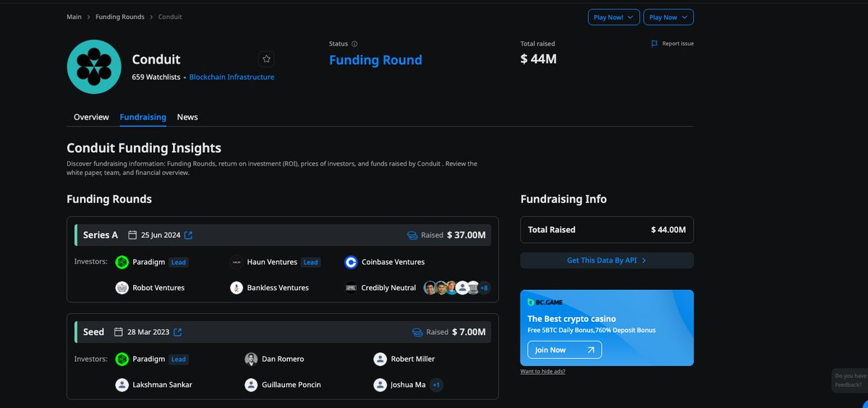The width and height of the screenshot is (868, 408).
Task: Click Guillaume Poncin's avatar icon
Action: pos(251,385)
